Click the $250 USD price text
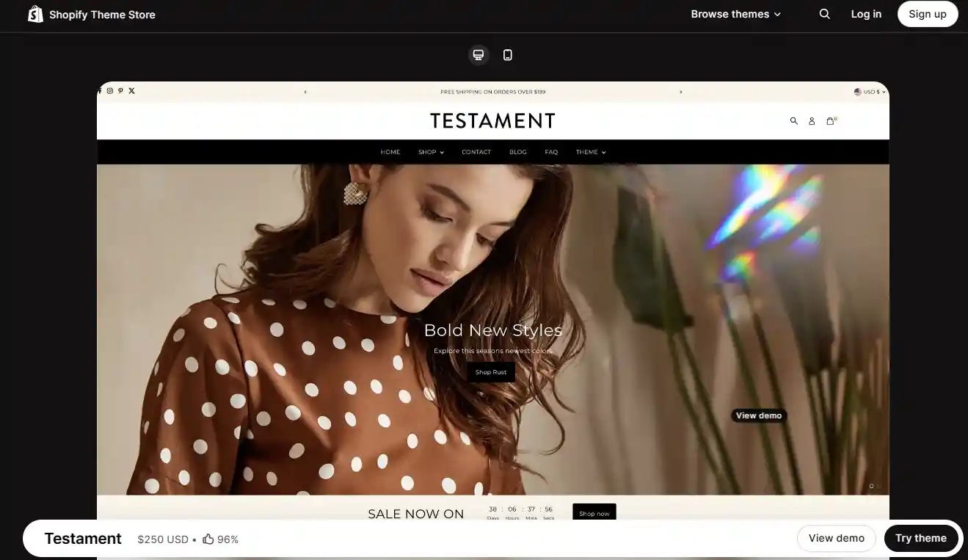Viewport: 968px width, 560px height. pos(163,539)
